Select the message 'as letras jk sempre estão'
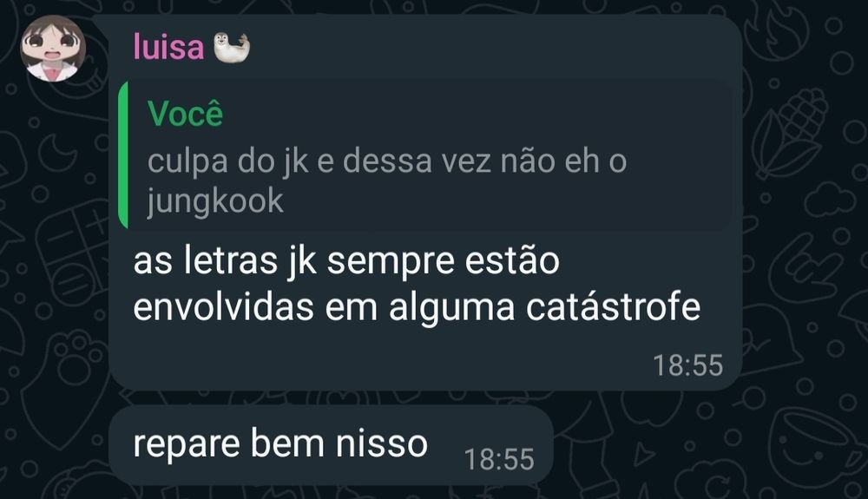Viewport: 868px width, 499px height. tap(346, 260)
